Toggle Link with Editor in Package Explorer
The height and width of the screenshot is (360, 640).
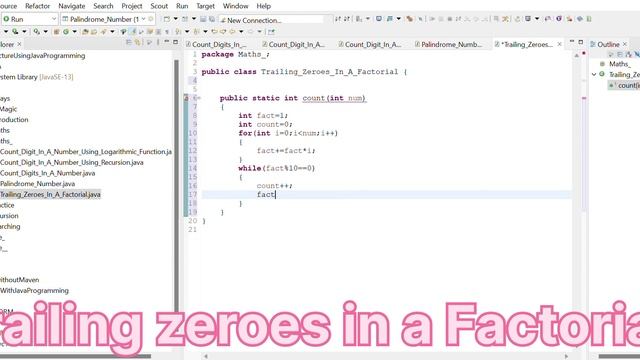[138, 42]
